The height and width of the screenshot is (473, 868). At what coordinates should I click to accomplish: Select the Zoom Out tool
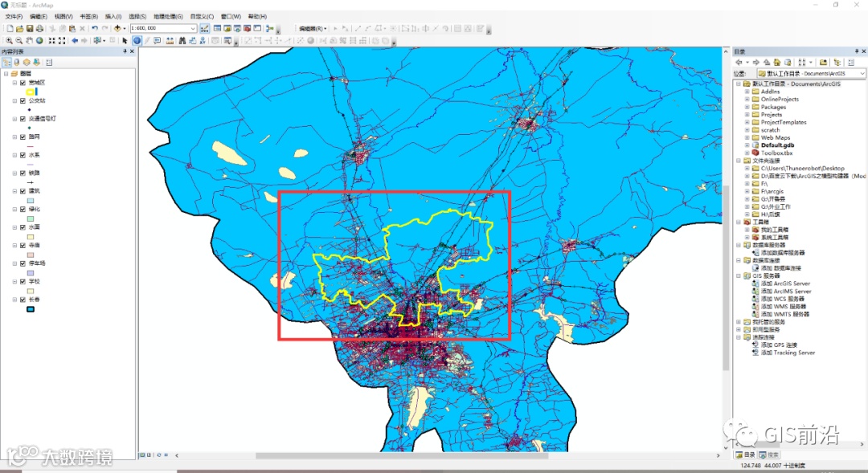[x=19, y=40]
